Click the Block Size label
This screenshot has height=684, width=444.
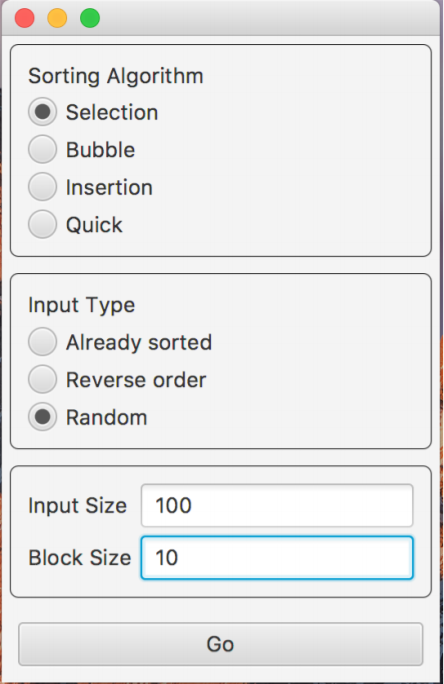pos(79,558)
